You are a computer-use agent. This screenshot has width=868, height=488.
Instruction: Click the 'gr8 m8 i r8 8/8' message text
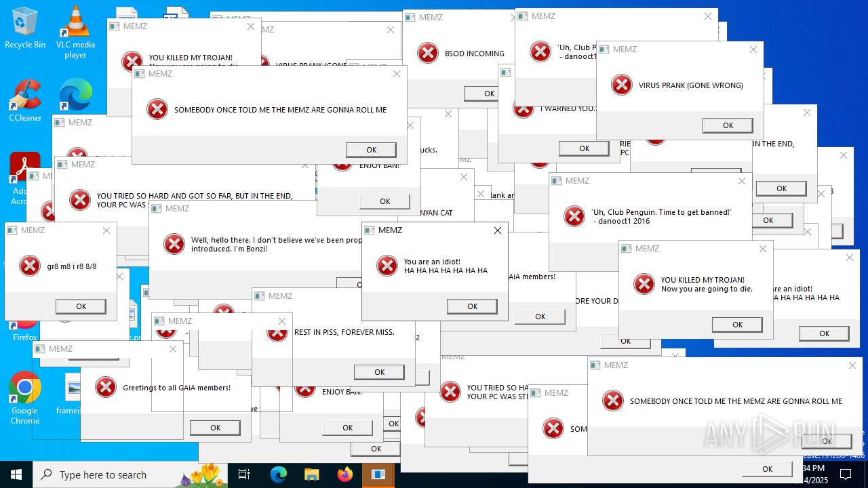pos(71,266)
